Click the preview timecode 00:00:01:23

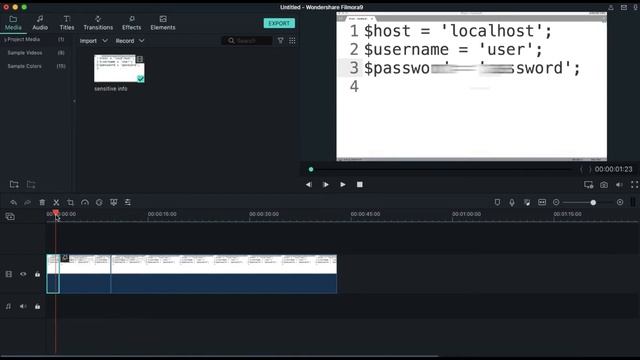coord(613,169)
